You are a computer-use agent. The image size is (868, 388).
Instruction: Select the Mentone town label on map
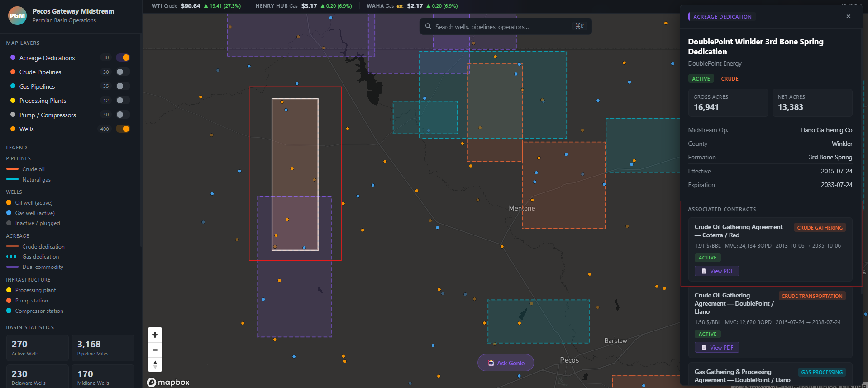522,208
